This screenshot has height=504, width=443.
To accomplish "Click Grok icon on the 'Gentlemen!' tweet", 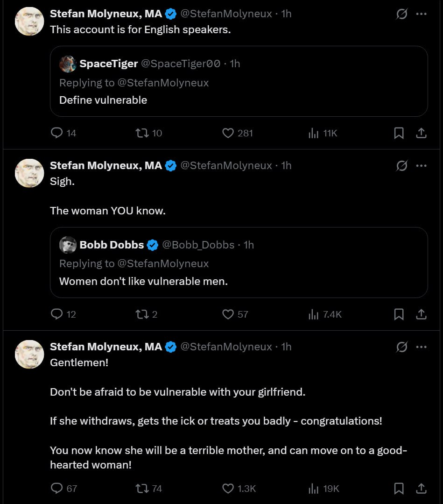I will click(401, 347).
